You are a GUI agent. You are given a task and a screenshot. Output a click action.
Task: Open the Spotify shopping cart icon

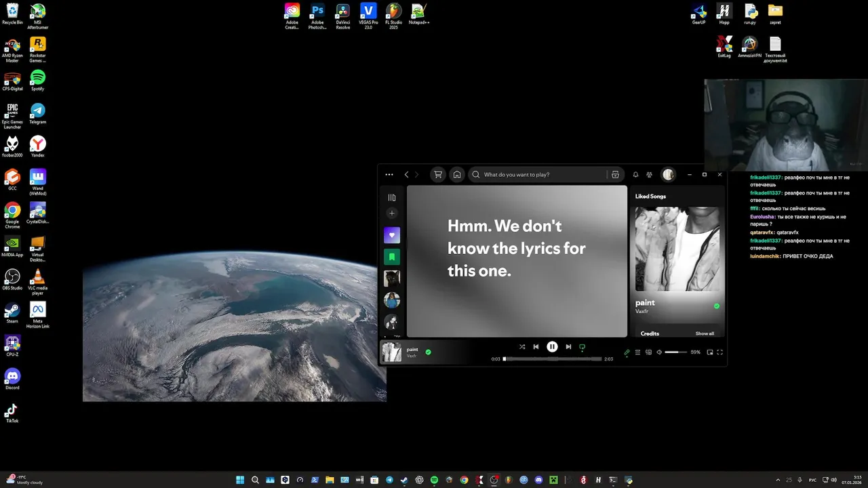[438, 174]
